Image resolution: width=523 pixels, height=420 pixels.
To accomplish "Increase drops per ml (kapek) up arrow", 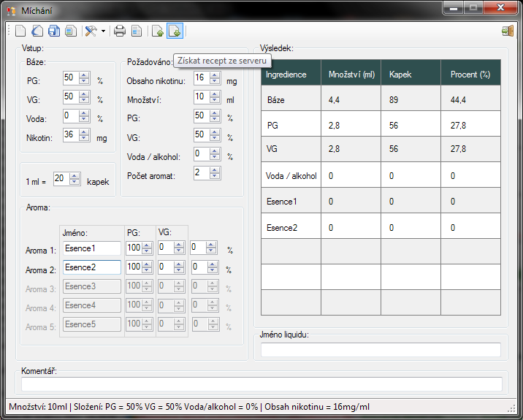I will (x=75, y=176).
